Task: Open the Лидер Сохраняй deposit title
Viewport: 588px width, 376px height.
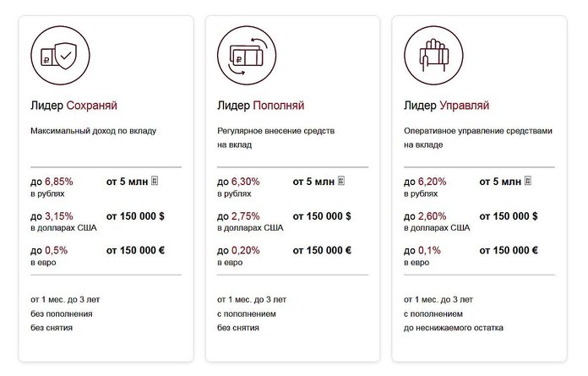Action: click(x=73, y=106)
